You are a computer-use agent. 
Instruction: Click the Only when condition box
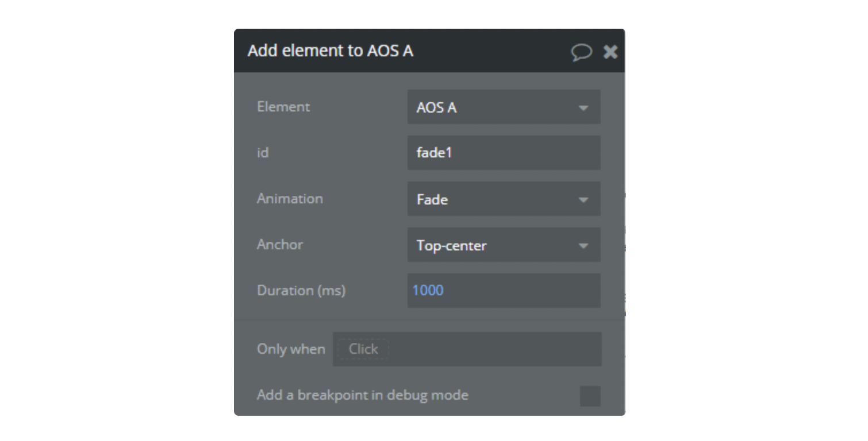click(467, 349)
